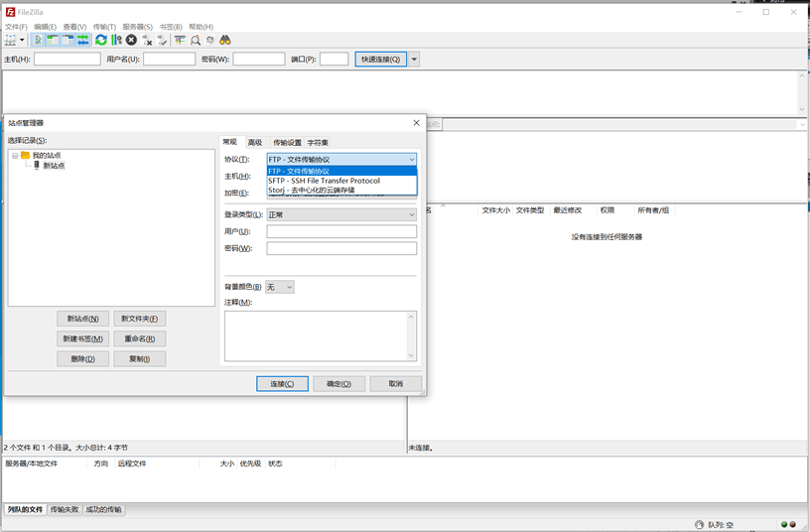810x532 pixels.
Task: Open the 查看(V) menu
Action: point(74,27)
